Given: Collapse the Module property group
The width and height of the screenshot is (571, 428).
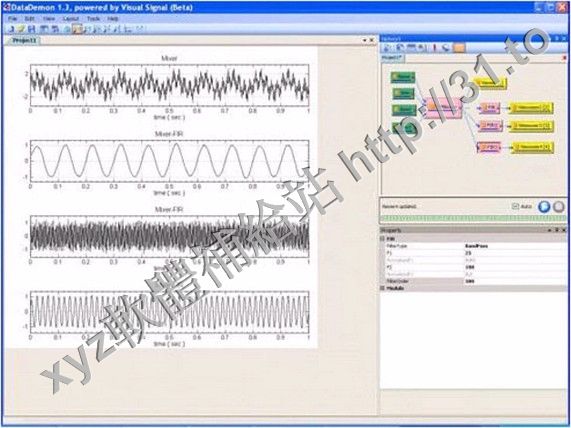Looking at the screenshot, I should click(382, 288).
